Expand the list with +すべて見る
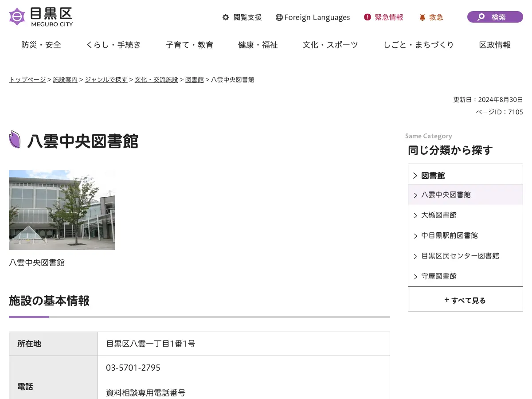This screenshot has height=399, width=532. 465,299
